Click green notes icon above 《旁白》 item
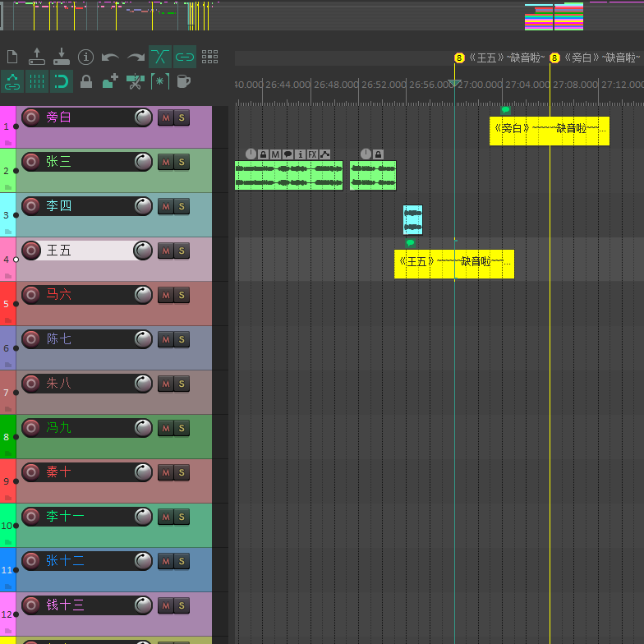This screenshot has width=644, height=644. 506,110
